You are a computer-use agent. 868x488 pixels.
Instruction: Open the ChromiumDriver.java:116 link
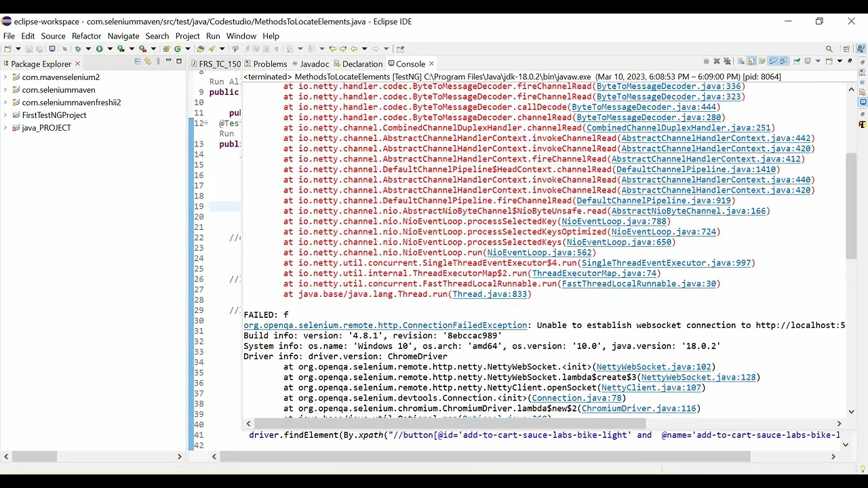[x=639, y=409]
